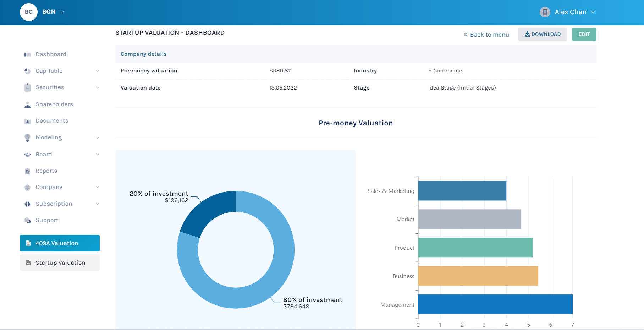Viewport: 644px width, 330px height.
Task: Open Documents using its folder icon
Action: pos(27,121)
